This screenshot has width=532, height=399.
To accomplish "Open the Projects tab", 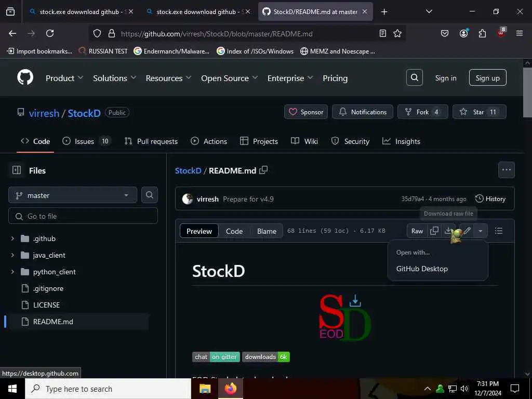I will [x=259, y=141].
